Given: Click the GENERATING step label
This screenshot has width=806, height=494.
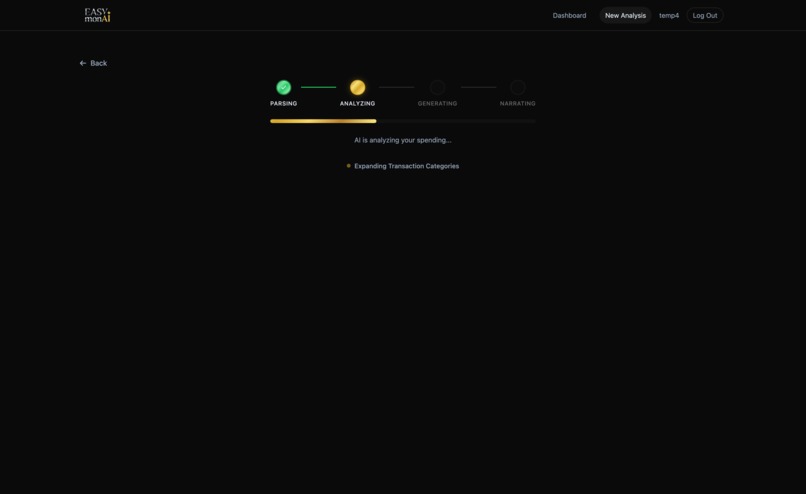Looking at the screenshot, I should 437,103.
